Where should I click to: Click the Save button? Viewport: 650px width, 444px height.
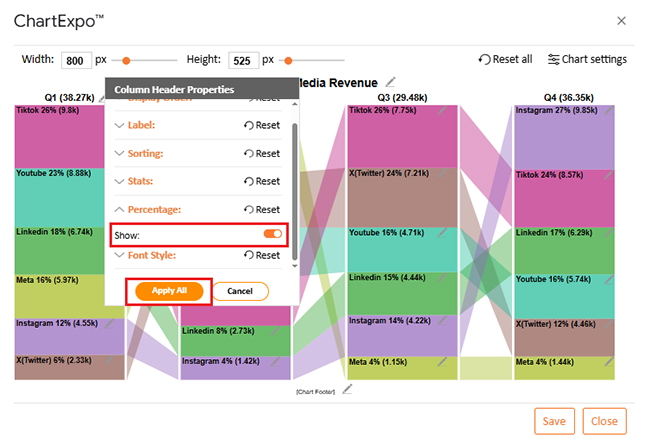554,421
